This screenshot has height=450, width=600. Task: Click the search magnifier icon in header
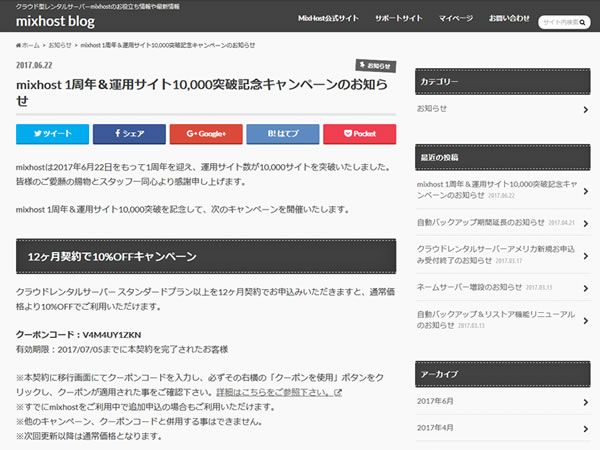tap(582, 23)
